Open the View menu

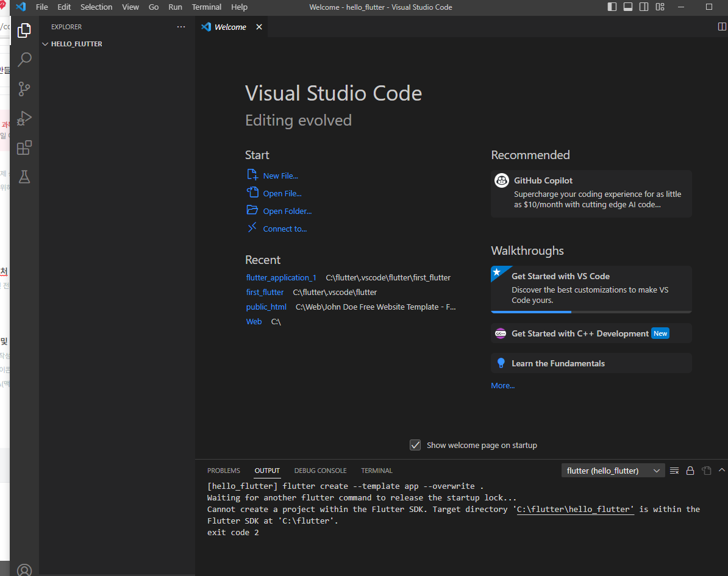coord(130,7)
